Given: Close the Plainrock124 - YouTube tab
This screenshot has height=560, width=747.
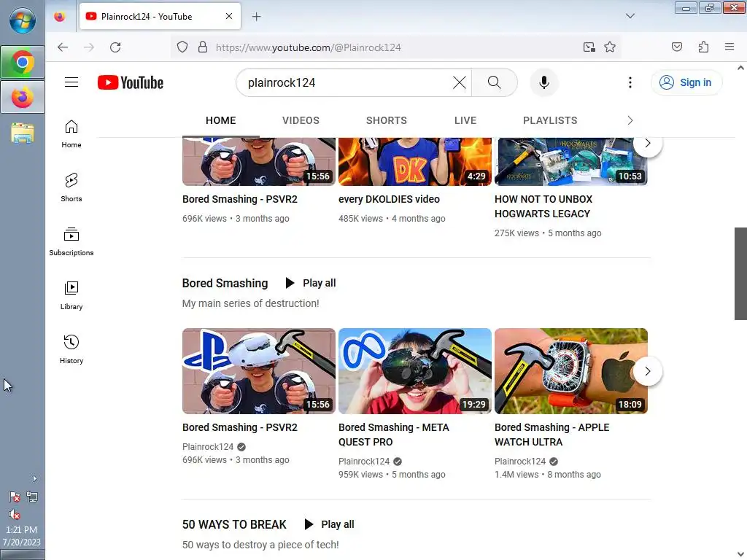Looking at the screenshot, I should click(x=229, y=16).
